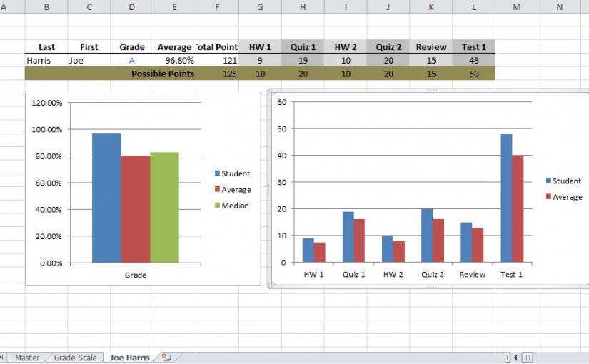Select the Joe Harris sheet tab

tap(129, 358)
